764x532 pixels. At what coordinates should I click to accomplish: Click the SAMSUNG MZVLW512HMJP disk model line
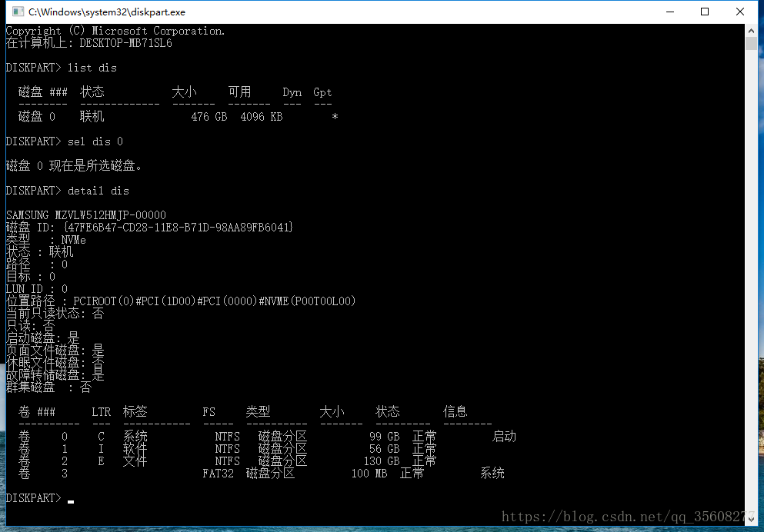[86, 215]
